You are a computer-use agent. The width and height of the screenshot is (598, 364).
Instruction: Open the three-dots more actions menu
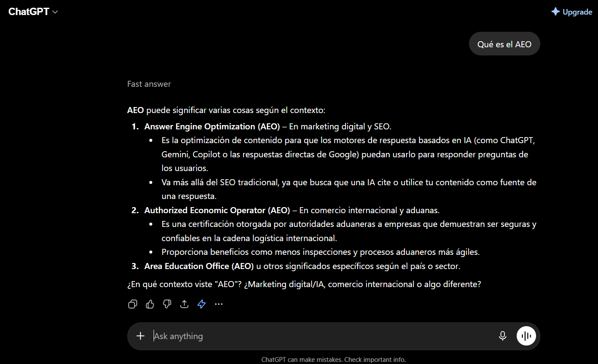pyautogui.click(x=219, y=304)
